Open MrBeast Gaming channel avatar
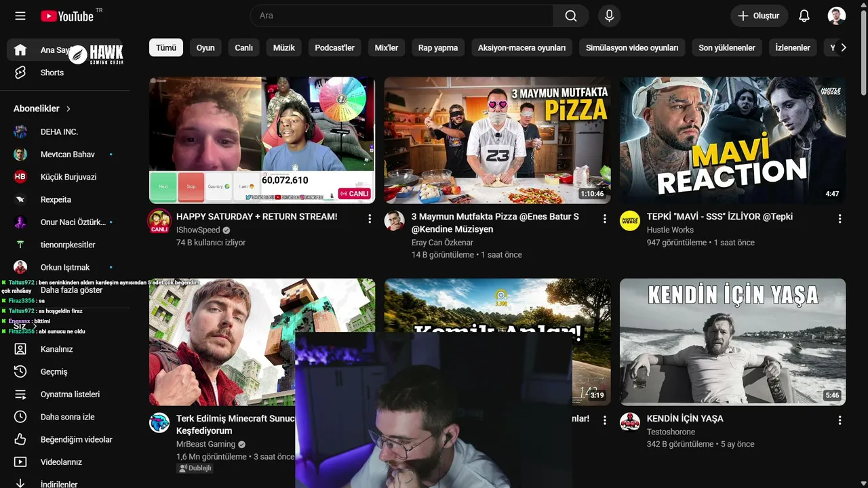Image resolution: width=868 pixels, height=488 pixels. [x=159, y=423]
